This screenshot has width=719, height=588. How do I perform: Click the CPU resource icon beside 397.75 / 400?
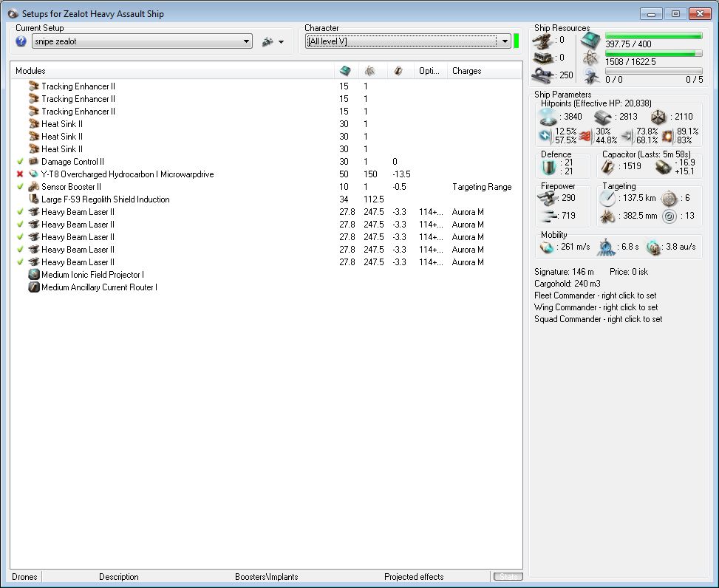click(x=590, y=41)
